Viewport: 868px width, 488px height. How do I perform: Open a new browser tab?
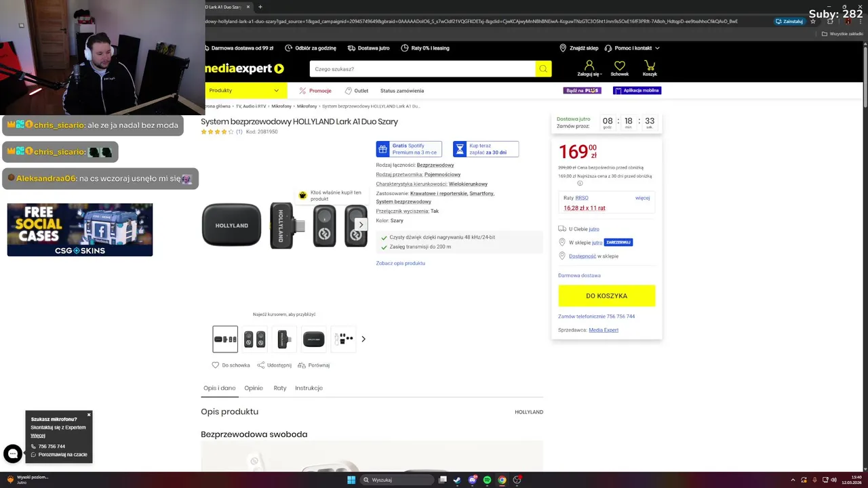pos(260,7)
